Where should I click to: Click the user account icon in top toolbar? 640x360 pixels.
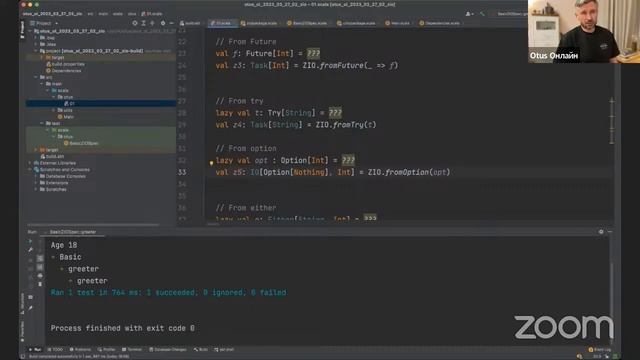469,14
